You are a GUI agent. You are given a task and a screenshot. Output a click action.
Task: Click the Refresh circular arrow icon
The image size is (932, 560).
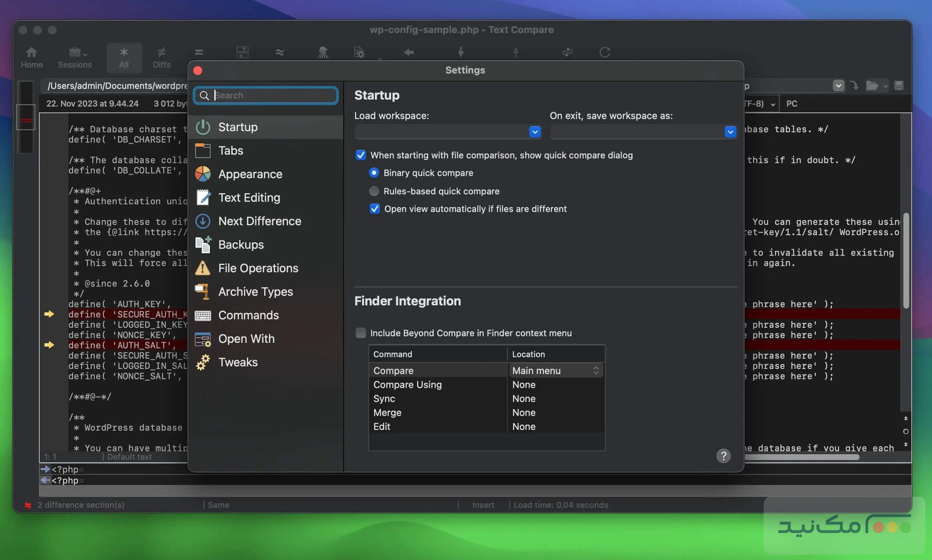(x=605, y=52)
